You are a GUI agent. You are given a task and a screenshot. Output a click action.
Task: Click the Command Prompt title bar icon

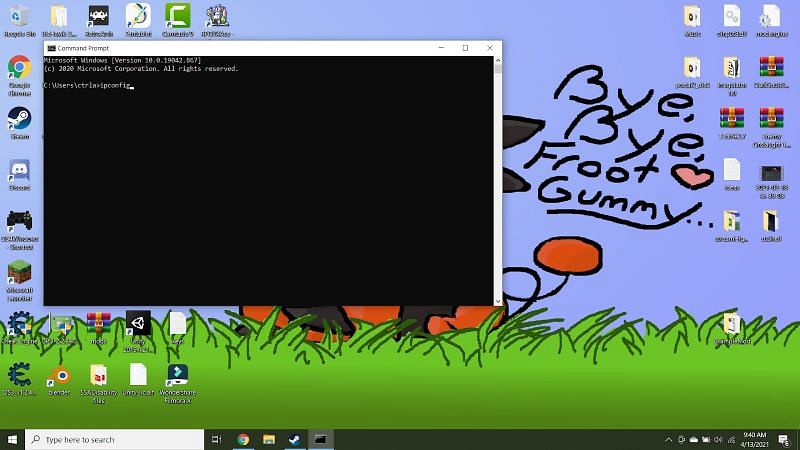point(50,48)
